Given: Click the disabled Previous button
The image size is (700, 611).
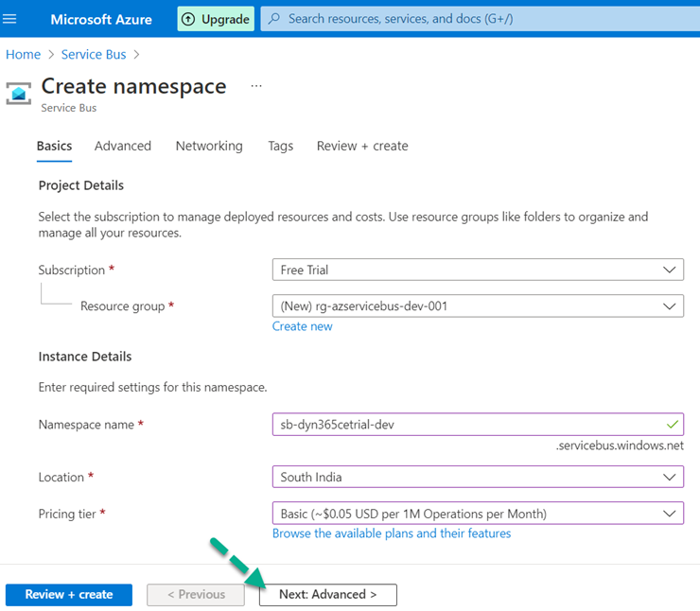Looking at the screenshot, I should [x=196, y=595].
